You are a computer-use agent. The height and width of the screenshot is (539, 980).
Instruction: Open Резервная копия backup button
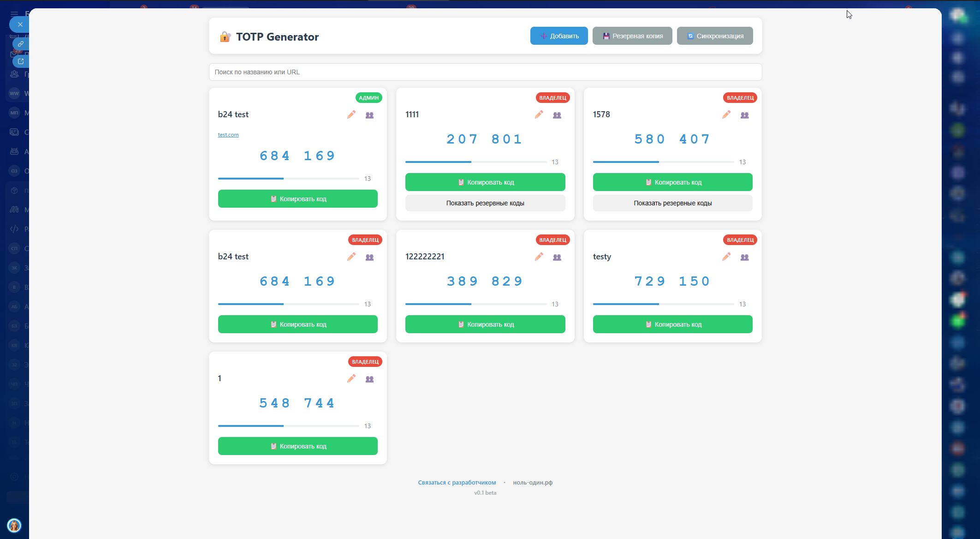pos(632,36)
